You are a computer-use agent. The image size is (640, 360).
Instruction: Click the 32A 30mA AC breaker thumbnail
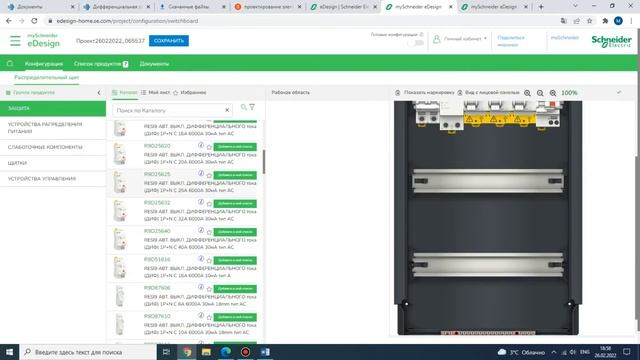coord(120,211)
